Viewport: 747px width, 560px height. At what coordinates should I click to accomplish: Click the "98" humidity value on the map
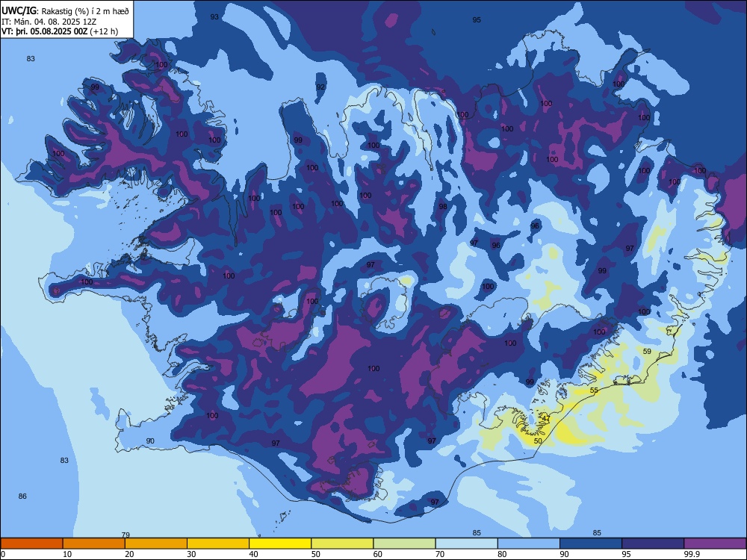coord(443,206)
